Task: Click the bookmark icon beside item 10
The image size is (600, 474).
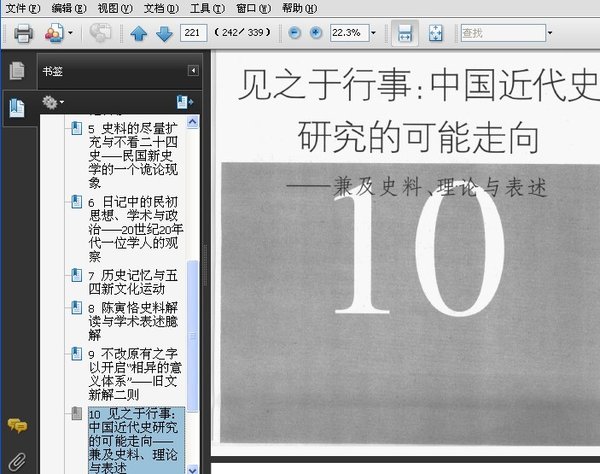Action: 77,414
